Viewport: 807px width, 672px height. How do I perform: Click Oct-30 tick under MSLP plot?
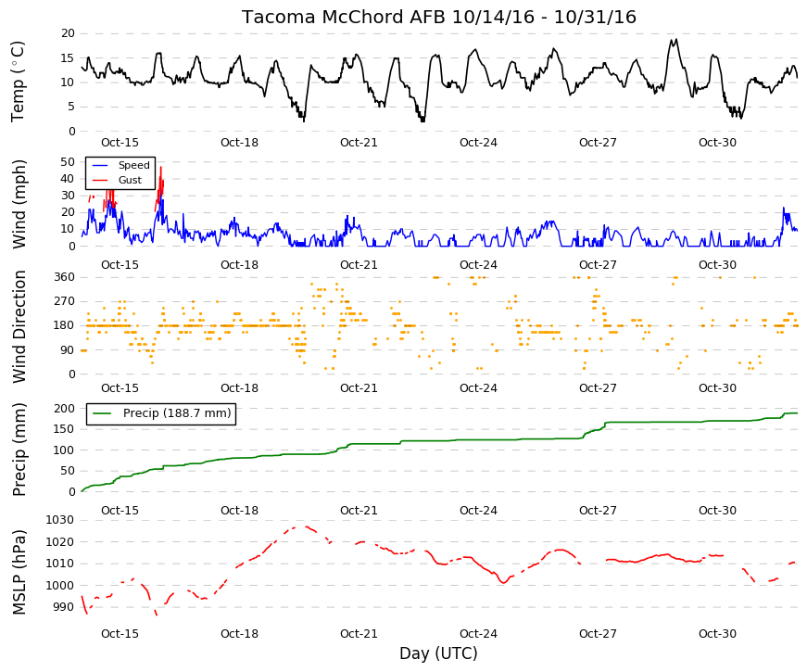point(717,634)
